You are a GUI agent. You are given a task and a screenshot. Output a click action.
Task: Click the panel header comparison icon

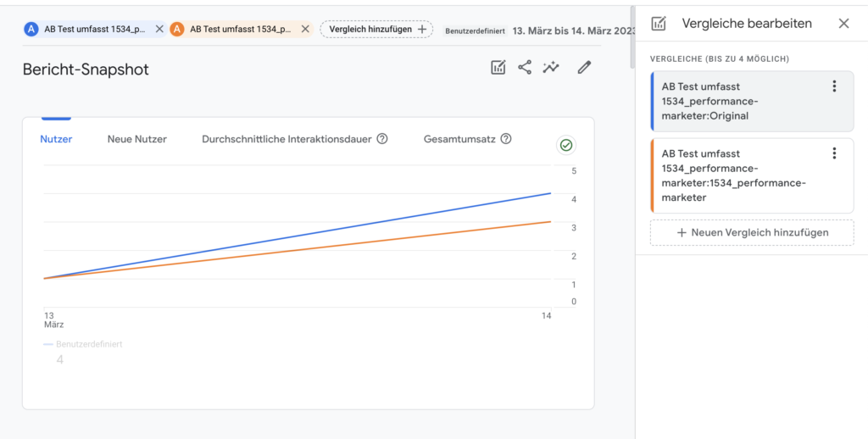pos(659,23)
